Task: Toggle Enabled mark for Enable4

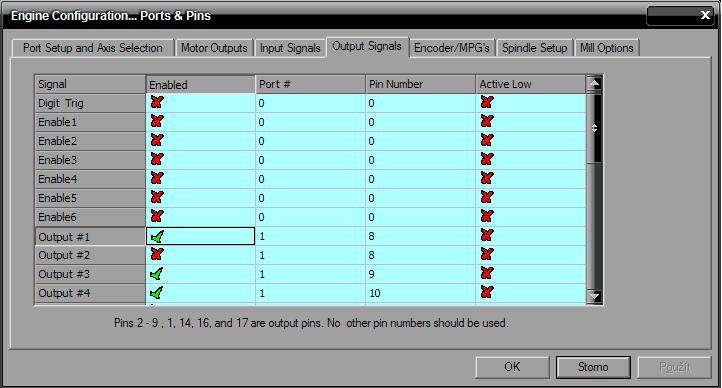Action: (157, 178)
